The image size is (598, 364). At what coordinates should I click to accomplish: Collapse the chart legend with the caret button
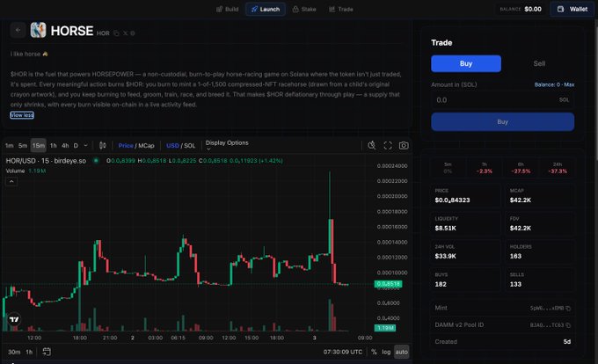tap(11, 182)
